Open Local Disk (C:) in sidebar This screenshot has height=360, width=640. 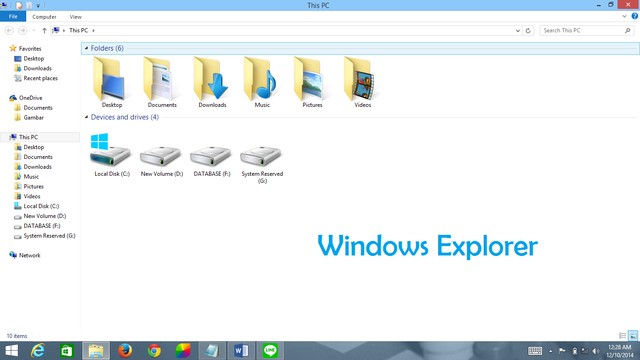pos(41,206)
